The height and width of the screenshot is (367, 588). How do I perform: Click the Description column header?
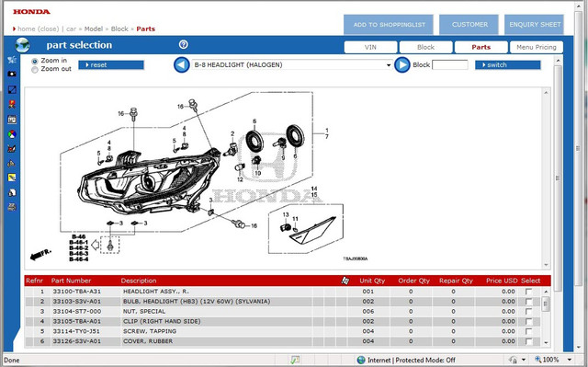[x=139, y=281]
